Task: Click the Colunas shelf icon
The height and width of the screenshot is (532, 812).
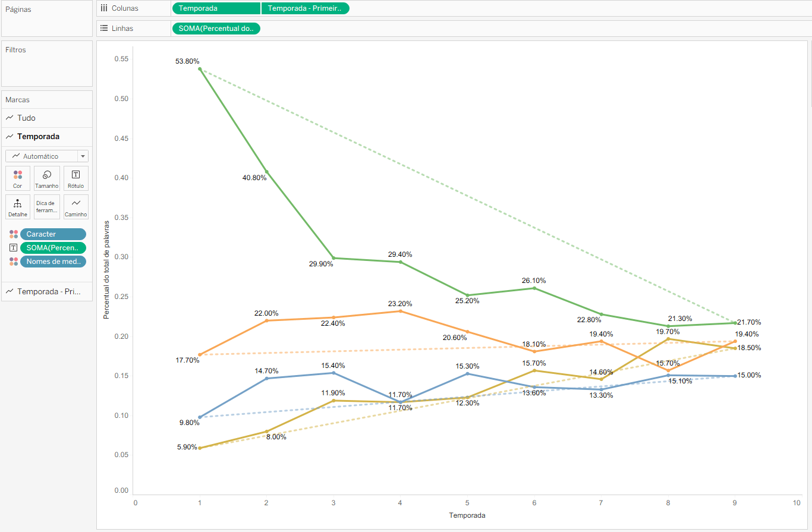Action: click(x=104, y=8)
